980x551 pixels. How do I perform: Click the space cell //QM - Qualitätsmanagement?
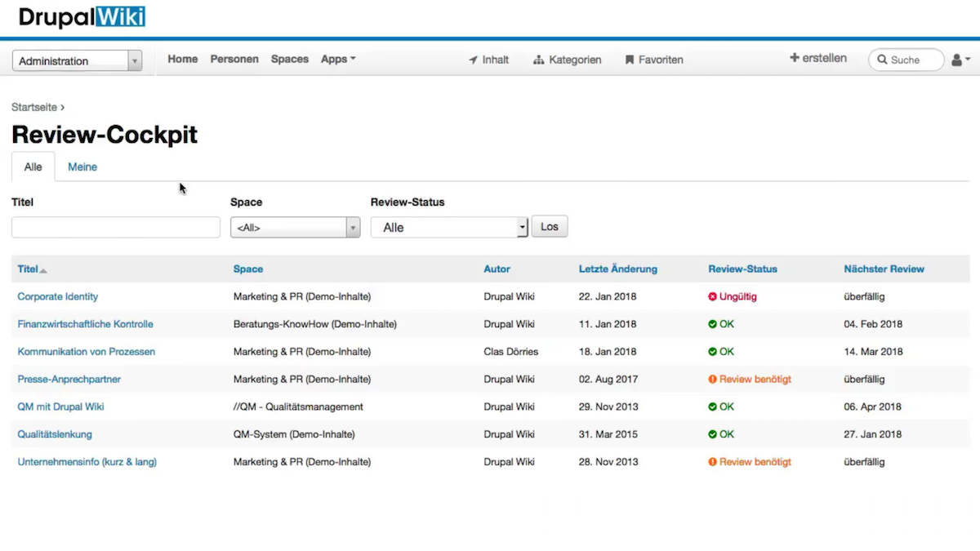pos(299,407)
